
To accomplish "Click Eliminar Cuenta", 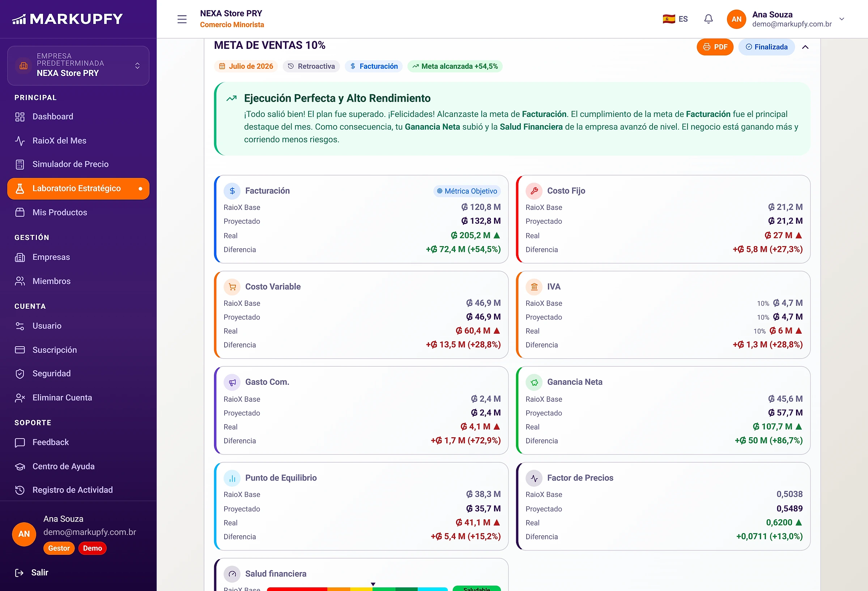I will click(x=78, y=398).
